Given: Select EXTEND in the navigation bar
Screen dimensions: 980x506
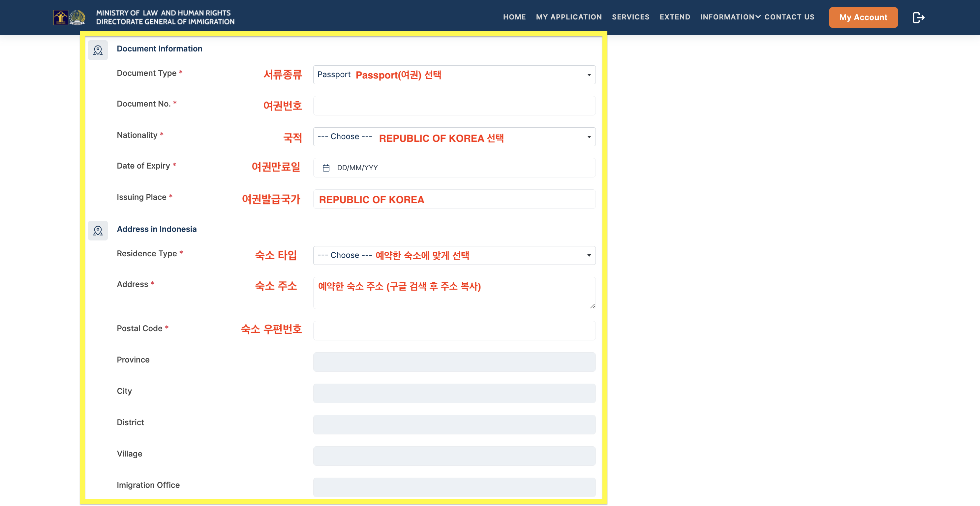Looking at the screenshot, I should click(x=675, y=17).
